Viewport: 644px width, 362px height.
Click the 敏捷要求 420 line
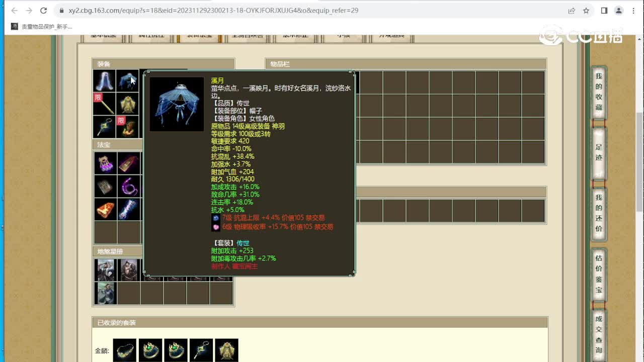pos(230,141)
